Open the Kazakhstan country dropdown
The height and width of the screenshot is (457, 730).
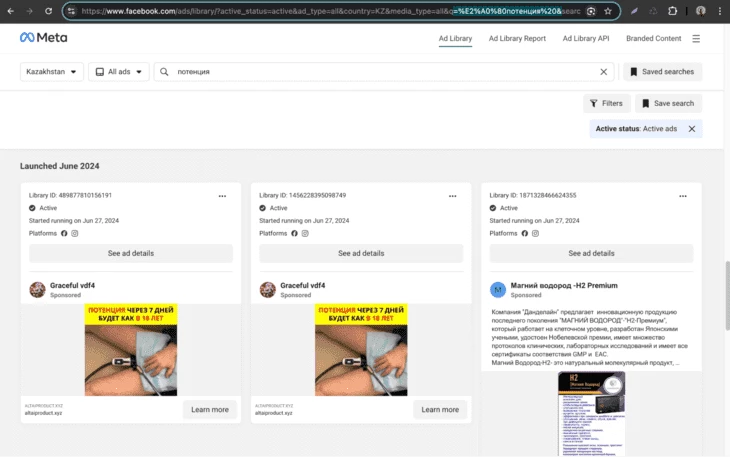click(x=52, y=72)
